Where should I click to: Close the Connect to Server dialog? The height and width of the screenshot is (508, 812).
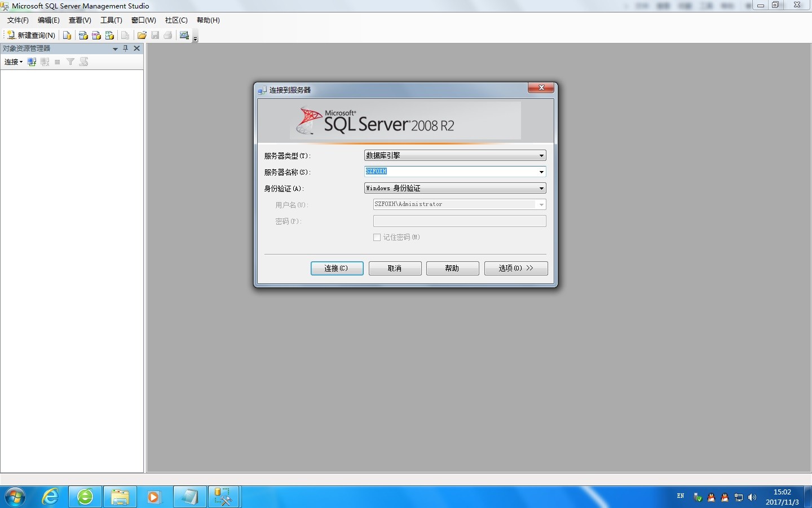[541, 87]
